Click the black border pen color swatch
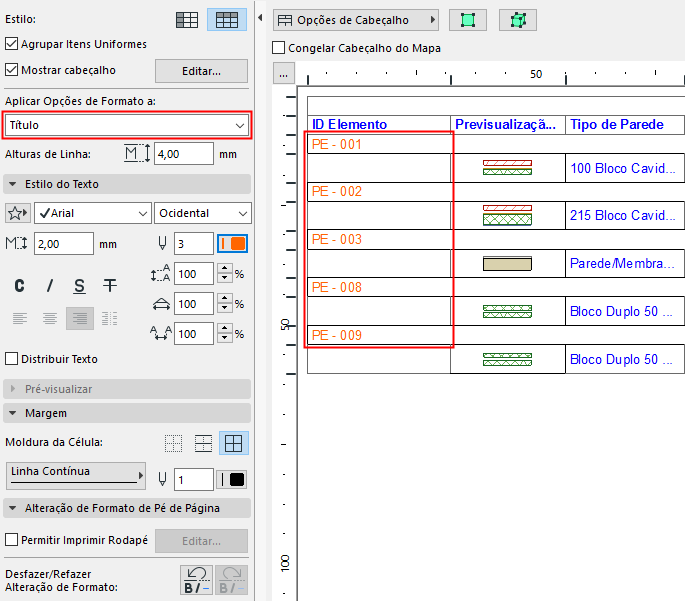 [x=232, y=480]
